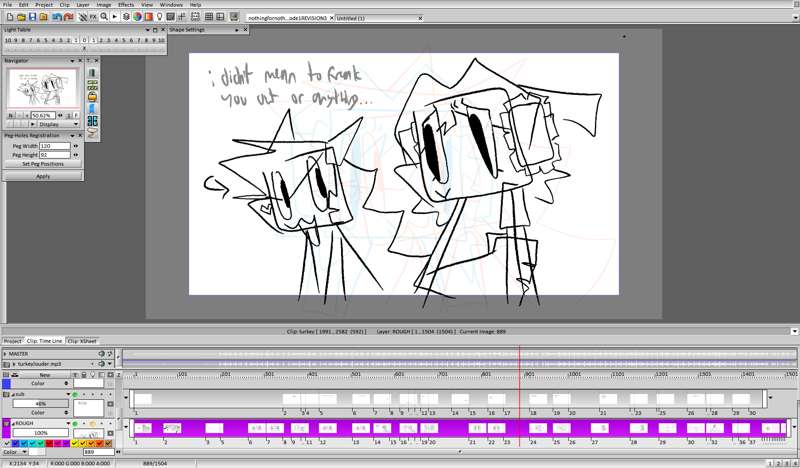Screen dimensions: 800x468
Task: Click the New layer button
Action: point(45,375)
